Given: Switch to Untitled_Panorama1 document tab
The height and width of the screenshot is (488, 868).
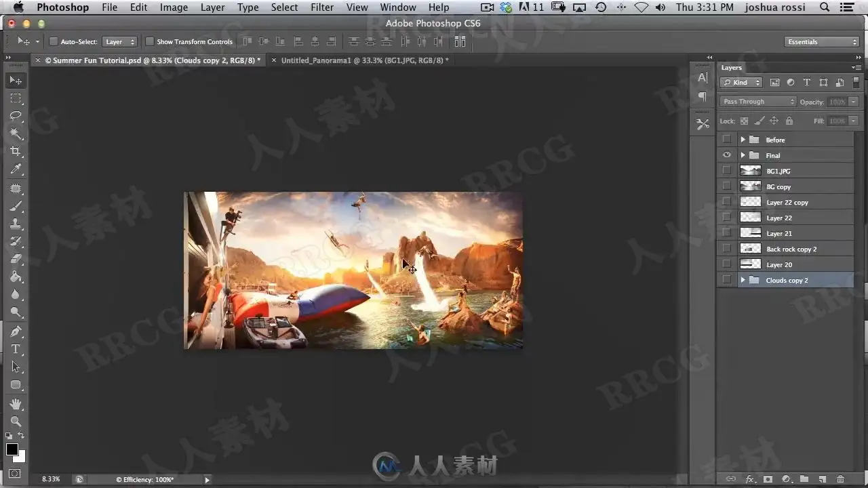Looking at the screenshot, I should (363, 60).
